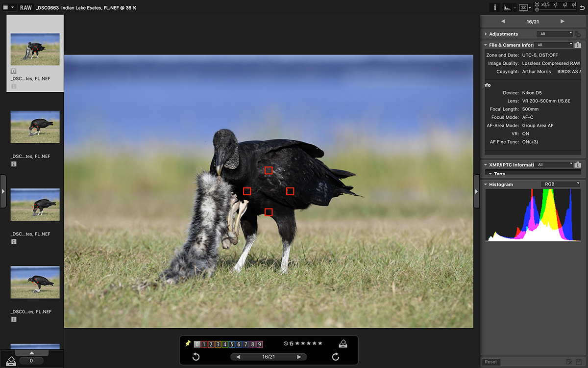The image size is (588, 368).
Task: Click the Reset button
Action: (x=490, y=362)
